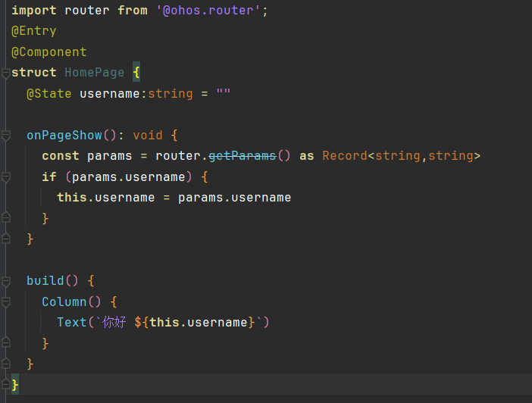This screenshot has height=403, width=532.
Task: Collapse the Column() block fold
Action: coord(5,302)
